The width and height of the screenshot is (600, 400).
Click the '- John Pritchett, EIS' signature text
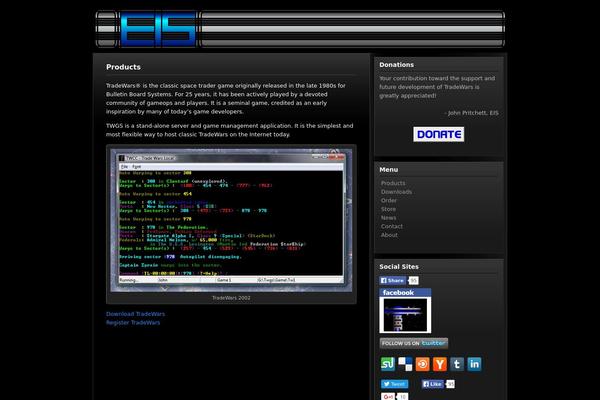(471, 113)
